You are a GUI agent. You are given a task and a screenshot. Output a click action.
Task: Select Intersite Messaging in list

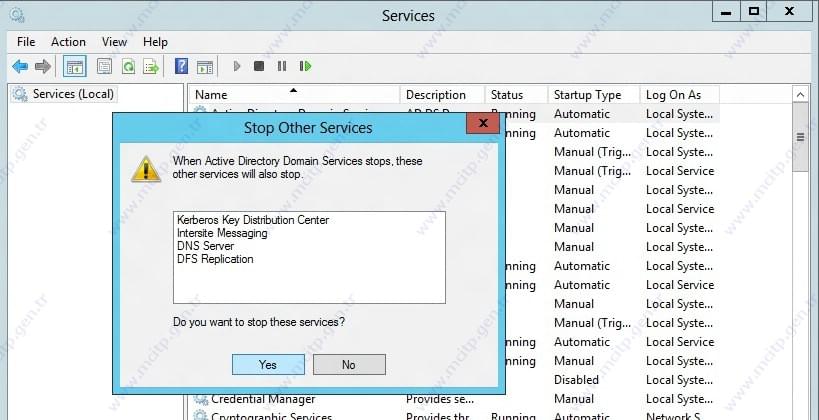222,233
